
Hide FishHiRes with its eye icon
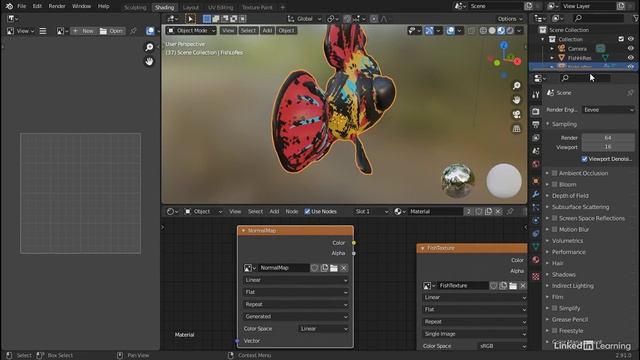(x=631, y=58)
